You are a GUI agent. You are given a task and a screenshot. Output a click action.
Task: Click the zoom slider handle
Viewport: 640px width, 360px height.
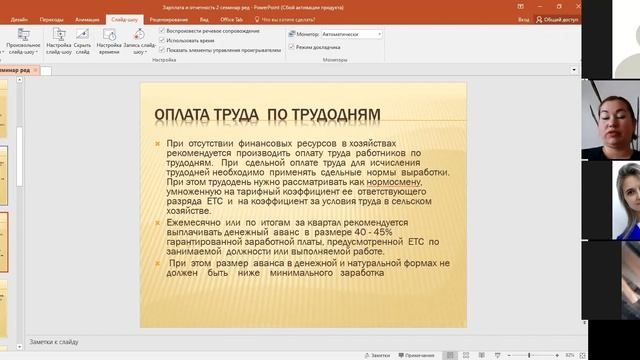pos(529,356)
